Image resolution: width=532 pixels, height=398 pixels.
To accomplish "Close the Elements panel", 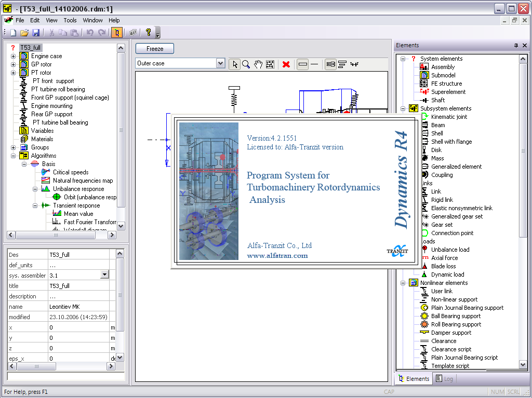I will pos(525,46).
